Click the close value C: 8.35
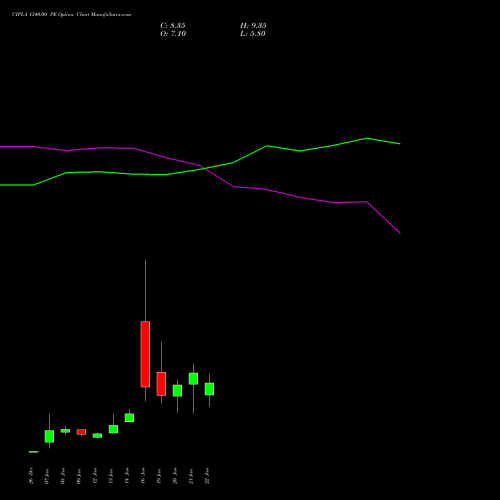 click(x=173, y=26)
